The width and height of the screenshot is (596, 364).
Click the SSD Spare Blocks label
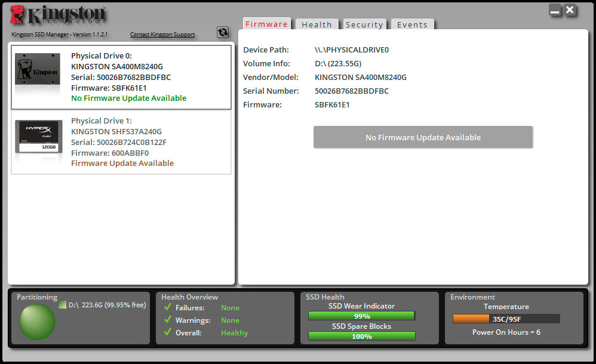click(361, 326)
